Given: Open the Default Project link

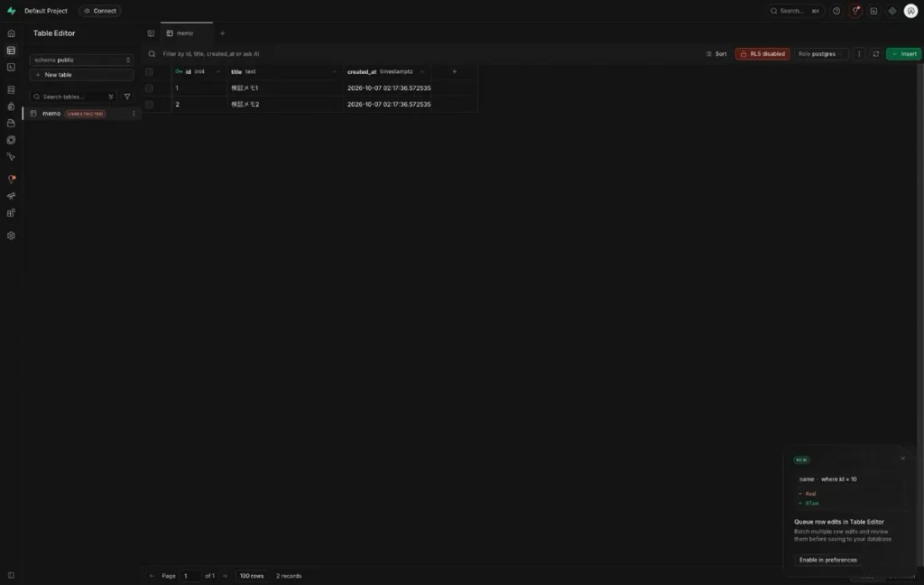Looking at the screenshot, I should pyautogui.click(x=46, y=11).
